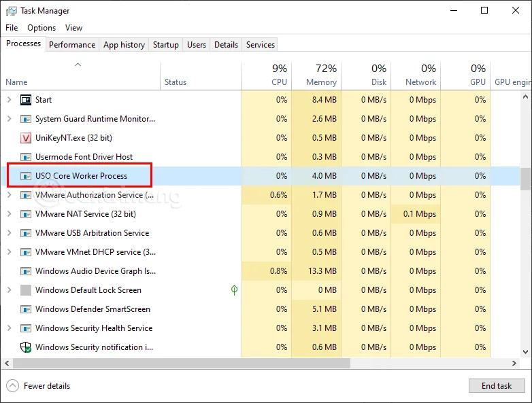
Task: Click the 13.3 MB memory value
Action: point(322,271)
